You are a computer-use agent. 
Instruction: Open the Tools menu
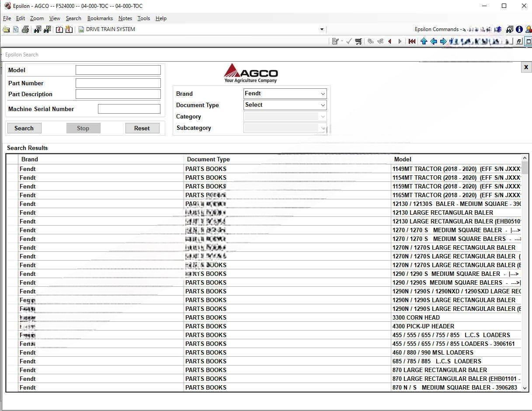(143, 18)
